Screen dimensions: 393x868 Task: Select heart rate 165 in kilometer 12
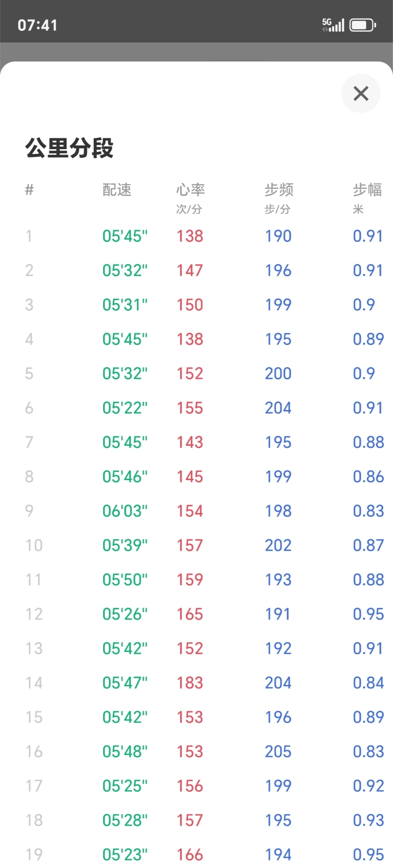click(190, 614)
